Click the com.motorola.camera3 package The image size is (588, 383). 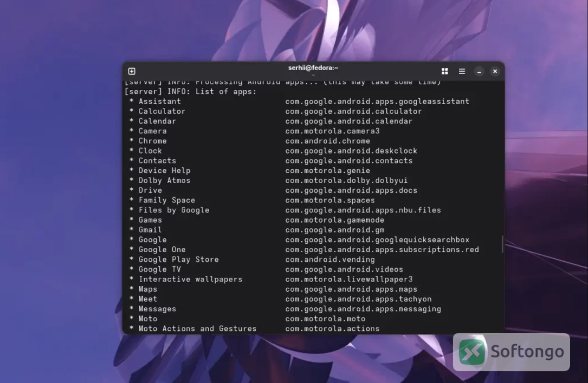point(332,131)
